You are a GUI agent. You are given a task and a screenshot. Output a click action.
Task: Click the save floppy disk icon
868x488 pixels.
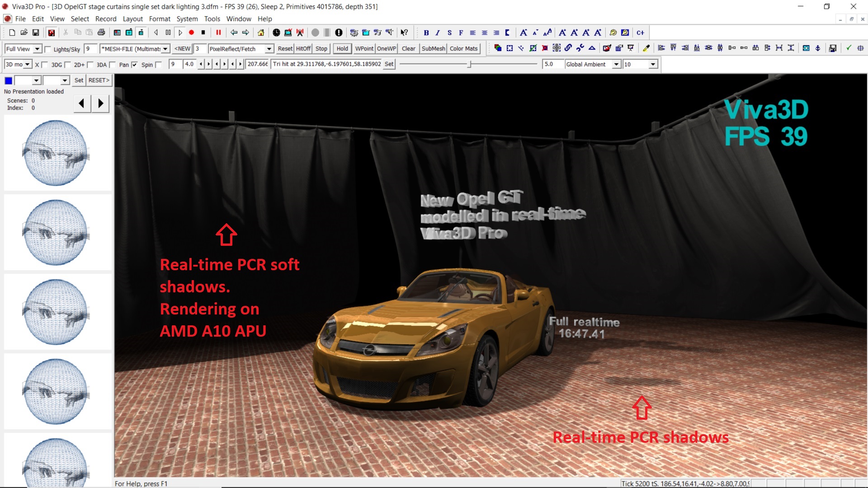(x=36, y=33)
